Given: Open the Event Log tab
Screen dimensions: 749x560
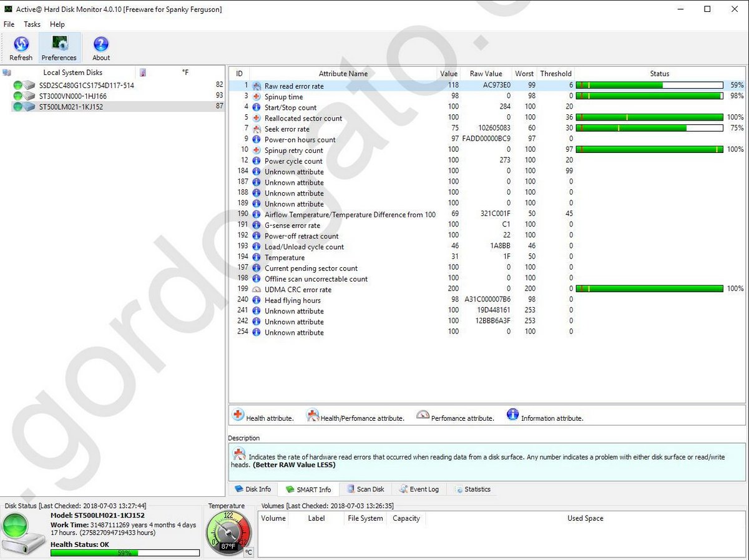Looking at the screenshot, I should pyautogui.click(x=419, y=489).
